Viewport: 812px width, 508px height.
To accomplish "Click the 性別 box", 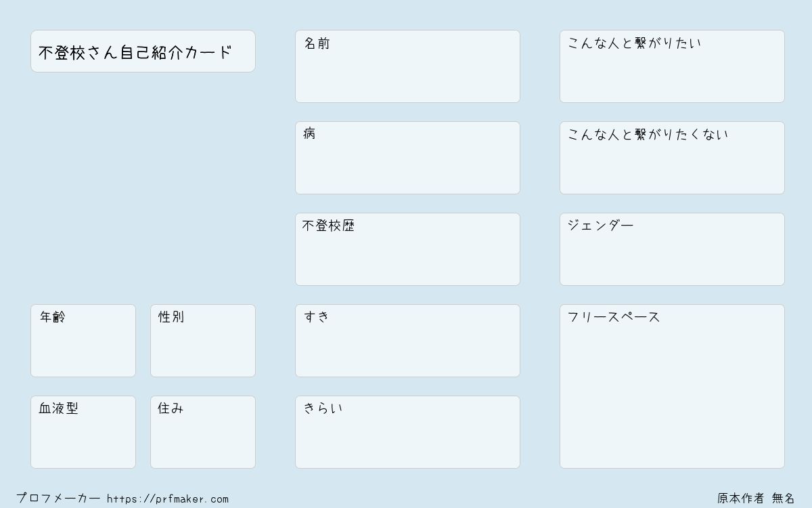I will [203, 341].
